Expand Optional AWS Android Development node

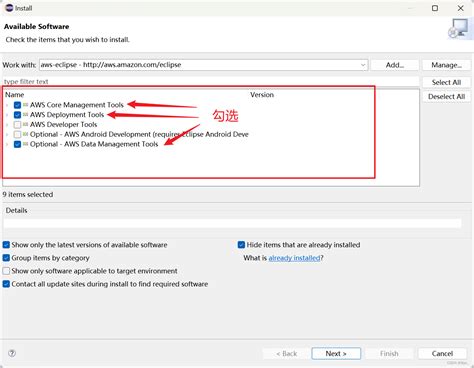click(7, 135)
